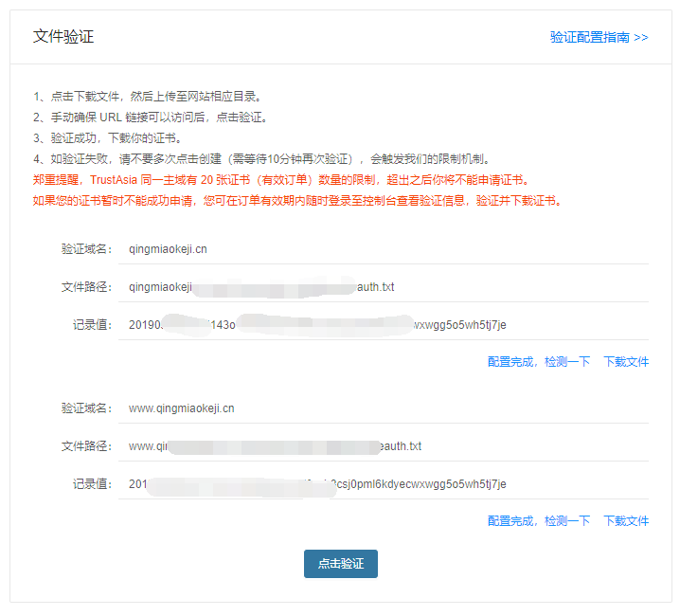
Task: Click the second 记录值 ending csj0pml6kdyecwxwgg5o5wh5tj7je
Action: [x=317, y=484]
